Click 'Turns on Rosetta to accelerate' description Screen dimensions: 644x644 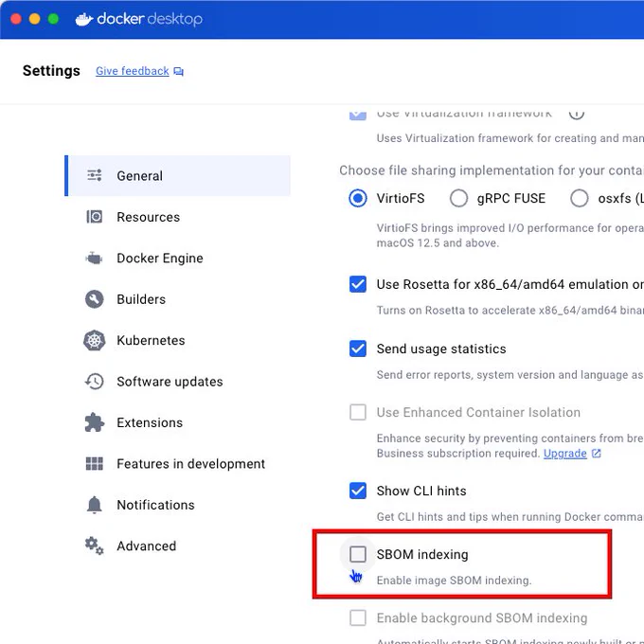pyautogui.click(x=510, y=310)
